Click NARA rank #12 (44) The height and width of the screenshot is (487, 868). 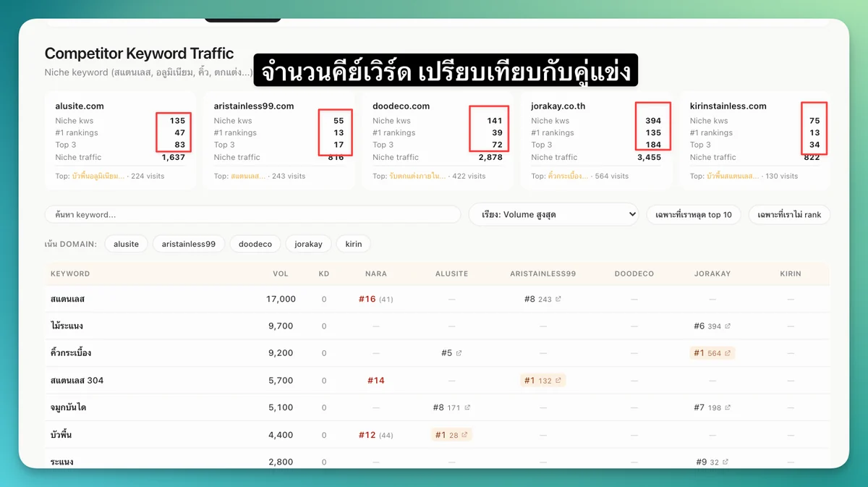pyautogui.click(x=375, y=435)
